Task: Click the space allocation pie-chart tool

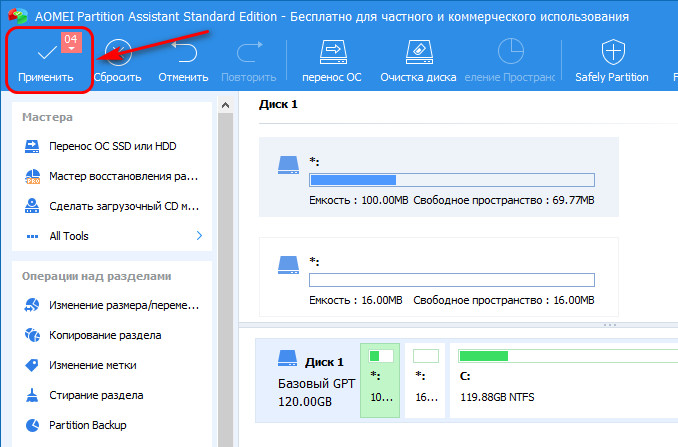Action: click(510, 61)
